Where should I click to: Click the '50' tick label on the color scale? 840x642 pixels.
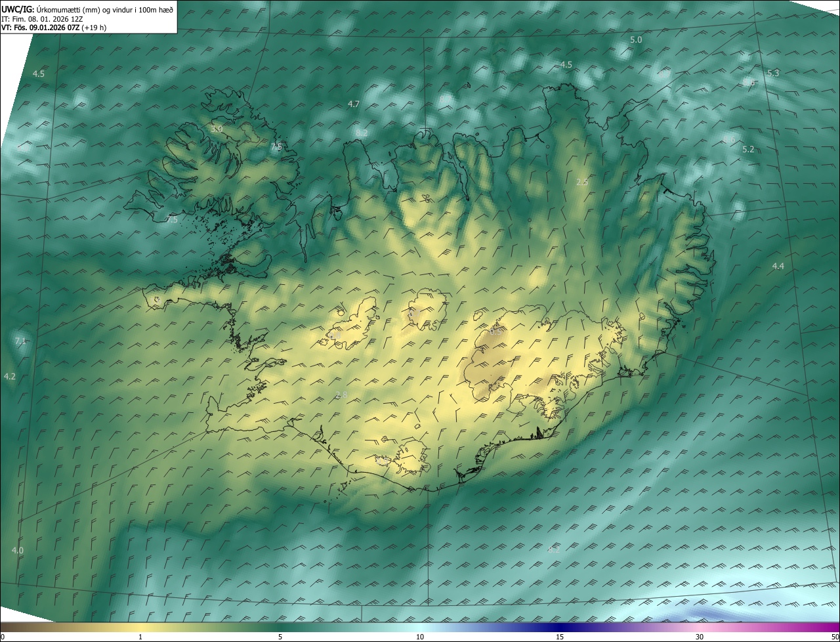(x=835, y=637)
